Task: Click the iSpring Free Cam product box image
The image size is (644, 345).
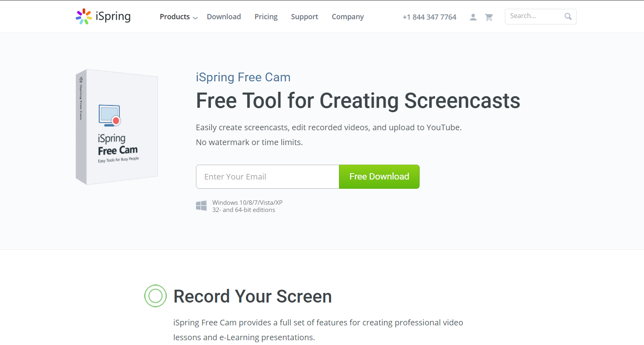Action: coord(117,127)
